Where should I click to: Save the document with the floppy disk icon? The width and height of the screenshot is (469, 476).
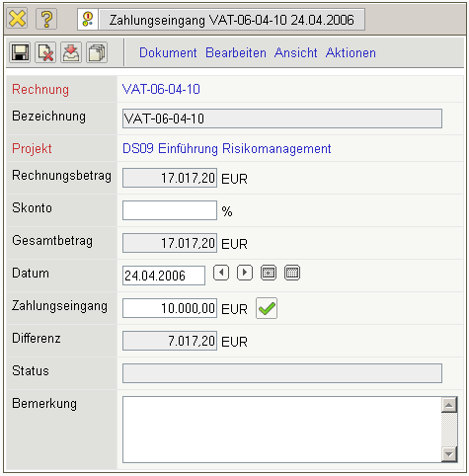20,52
